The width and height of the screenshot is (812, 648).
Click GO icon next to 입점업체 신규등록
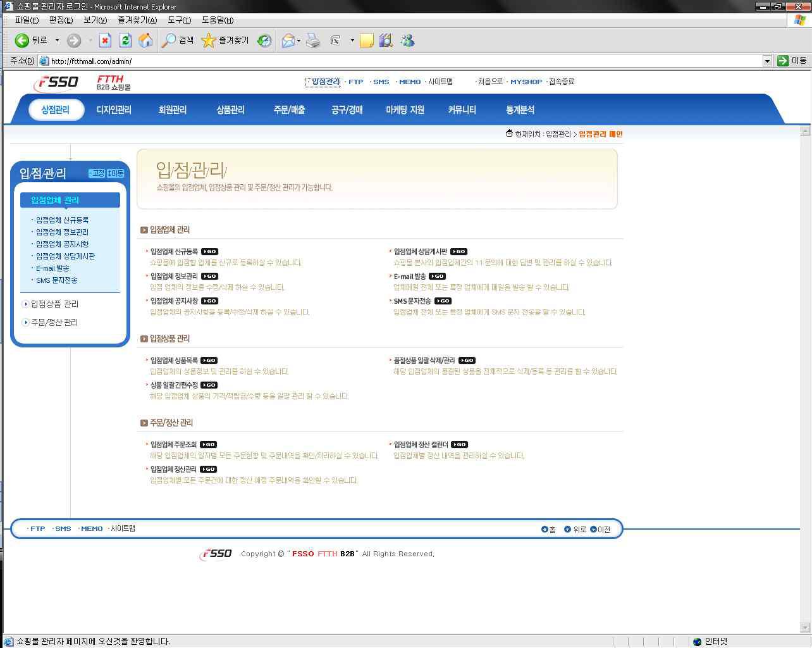[x=209, y=252]
